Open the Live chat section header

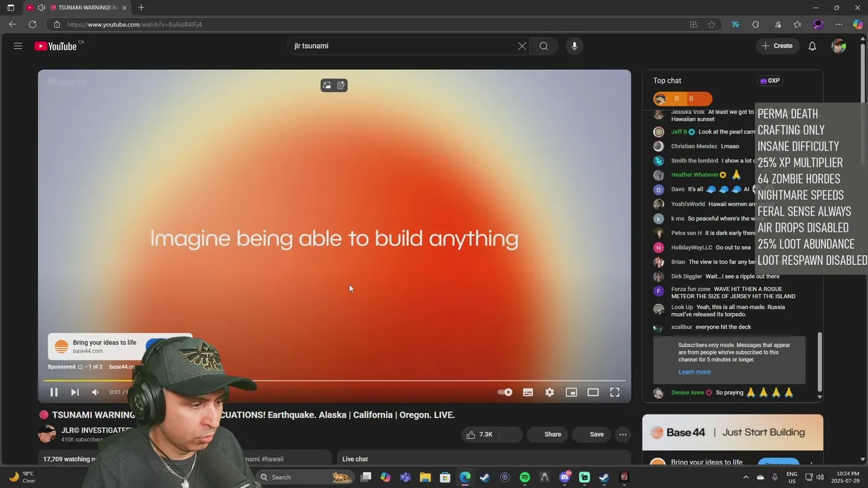coord(355,459)
